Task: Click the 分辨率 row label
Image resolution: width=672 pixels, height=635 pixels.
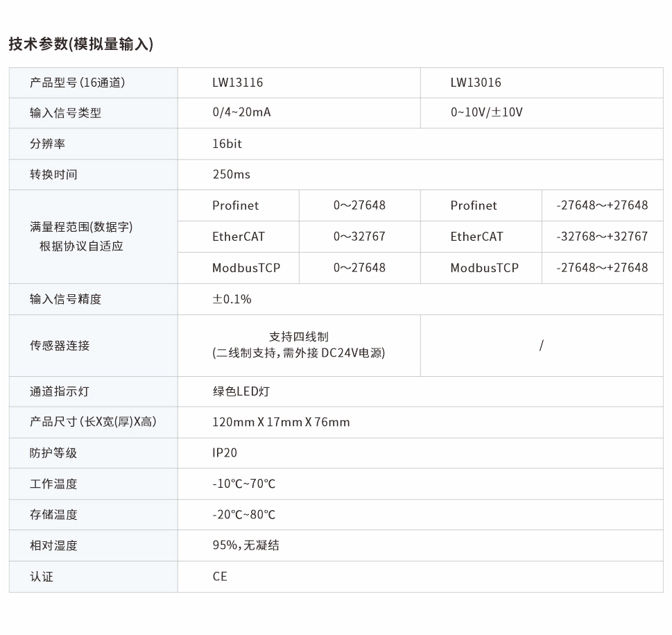Action: [49, 144]
